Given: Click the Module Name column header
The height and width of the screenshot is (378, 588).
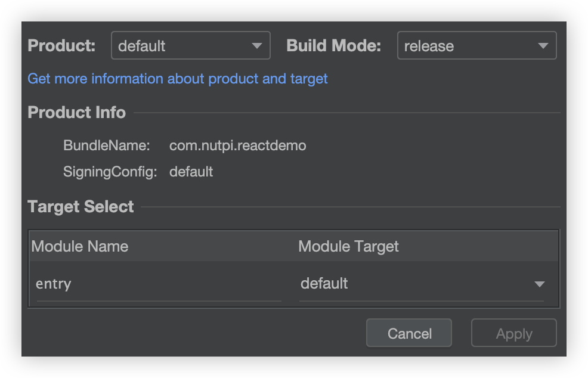Looking at the screenshot, I should click(x=80, y=246).
